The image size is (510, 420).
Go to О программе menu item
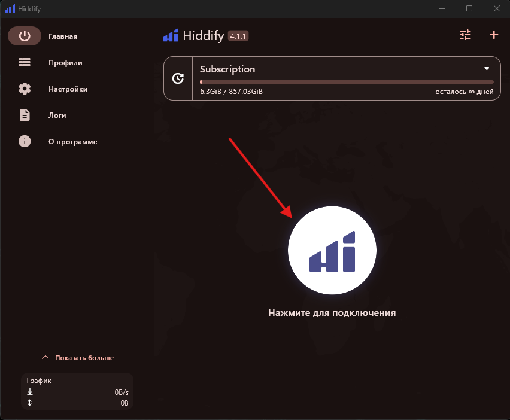73,142
